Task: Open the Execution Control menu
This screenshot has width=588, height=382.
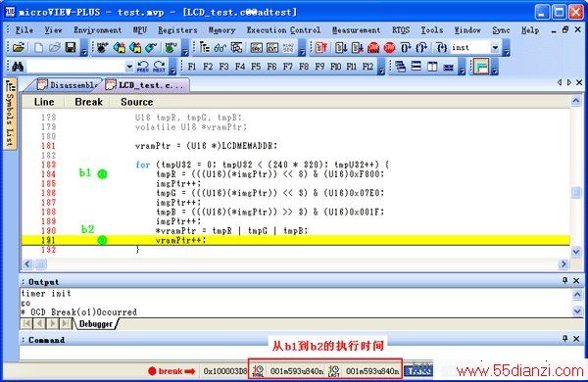Action: [283, 30]
